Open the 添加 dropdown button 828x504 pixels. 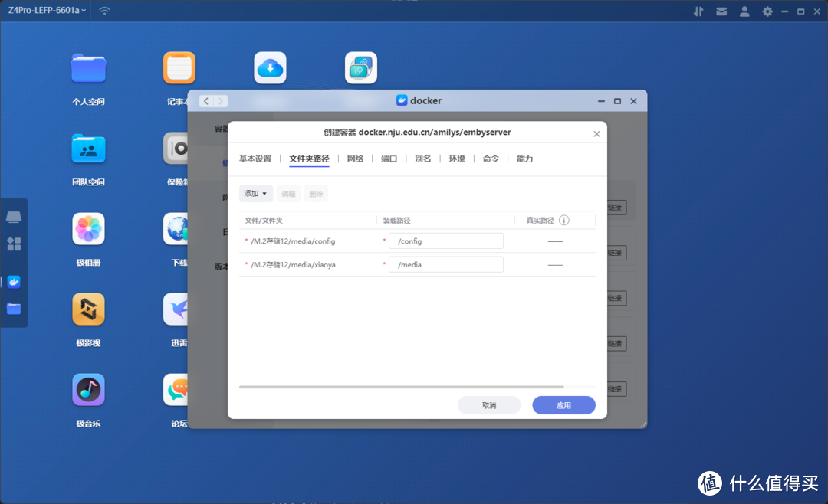[x=255, y=194]
